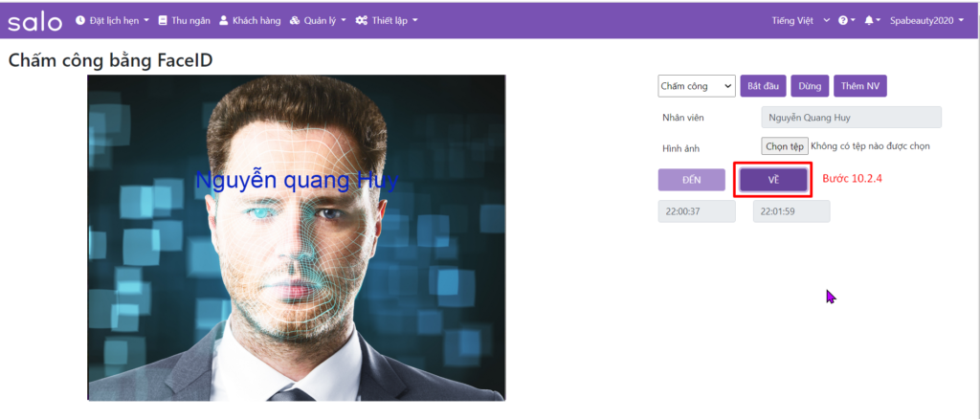This screenshot has height=419, width=980.
Task: Click the Thêm NV button
Action: [x=860, y=86]
